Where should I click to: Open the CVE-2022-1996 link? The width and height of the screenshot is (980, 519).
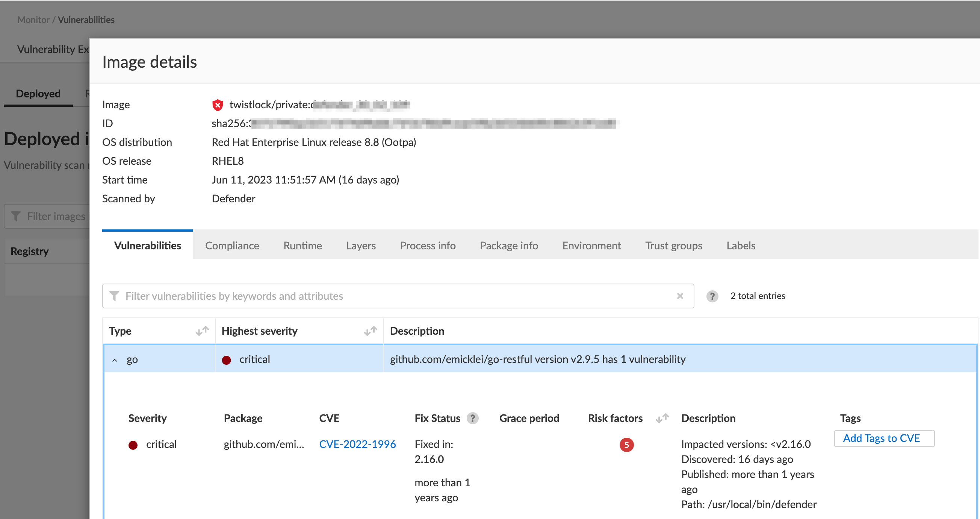coord(357,444)
